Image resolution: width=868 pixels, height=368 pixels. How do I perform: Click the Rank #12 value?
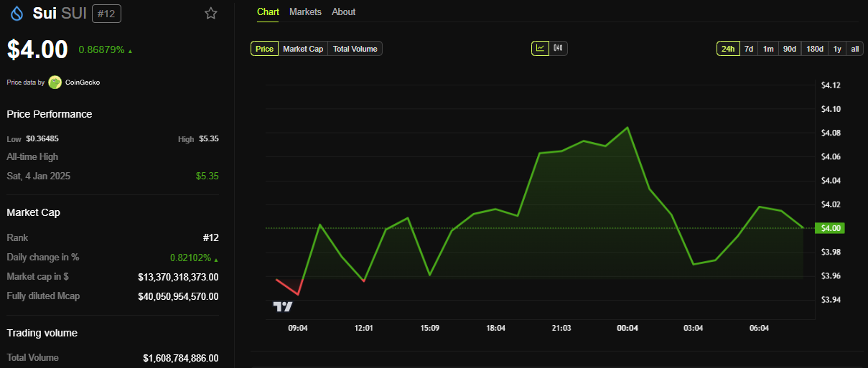pyautogui.click(x=211, y=237)
